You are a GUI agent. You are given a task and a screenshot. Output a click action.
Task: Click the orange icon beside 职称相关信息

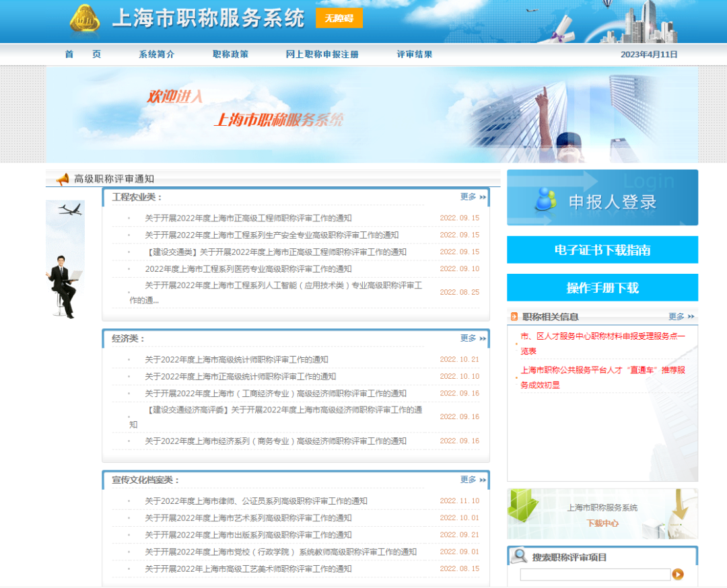point(515,317)
